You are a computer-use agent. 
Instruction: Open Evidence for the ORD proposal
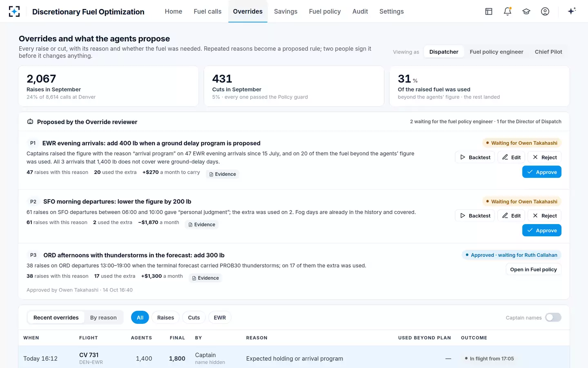[205, 278]
